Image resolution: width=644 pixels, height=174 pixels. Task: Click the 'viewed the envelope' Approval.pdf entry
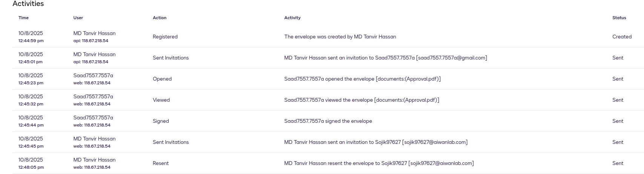(x=361, y=100)
